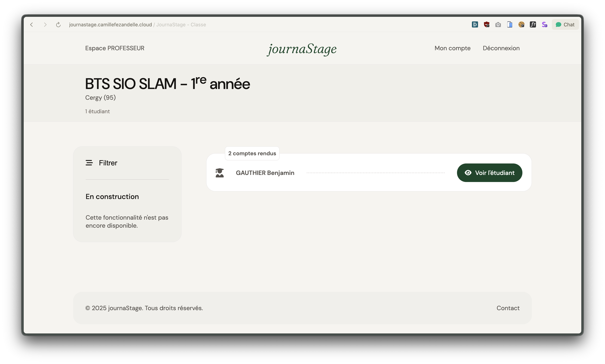
Task: Click the cookie extension icon
Action: [x=521, y=24]
